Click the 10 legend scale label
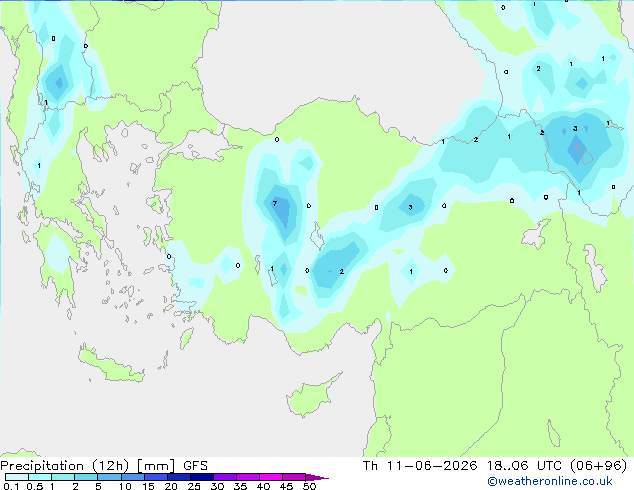 [125, 486]
